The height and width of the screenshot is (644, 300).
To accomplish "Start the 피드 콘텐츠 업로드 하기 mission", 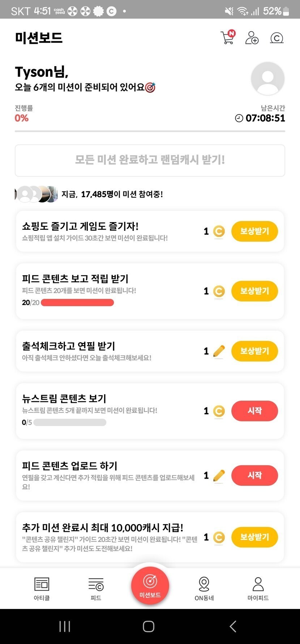I will click(x=254, y=475).
